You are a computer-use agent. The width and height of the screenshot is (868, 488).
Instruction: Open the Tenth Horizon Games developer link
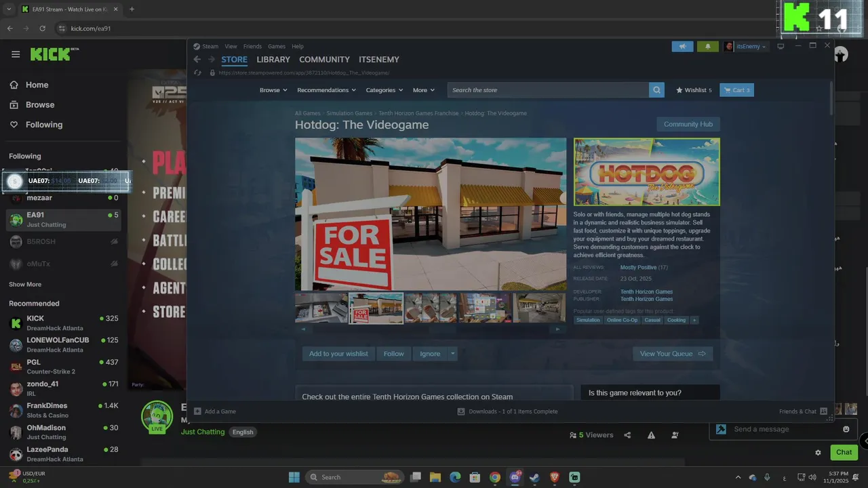pos(646,292)
